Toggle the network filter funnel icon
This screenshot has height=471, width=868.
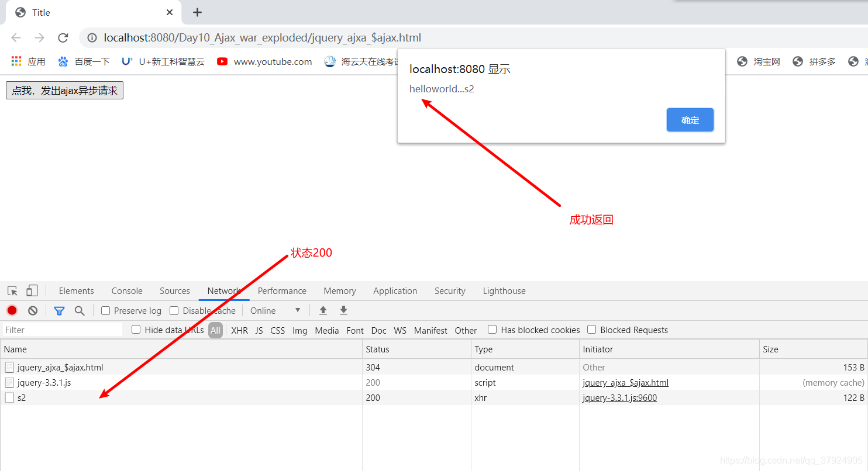pyautogui.click(x=59, y=311)
